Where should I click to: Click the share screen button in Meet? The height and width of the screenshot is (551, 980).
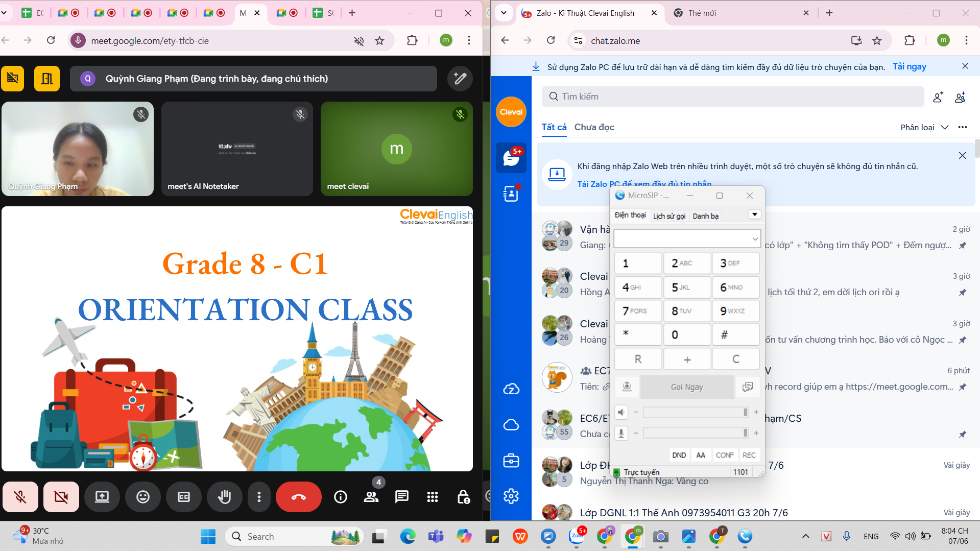pyautogui.click(x=102, y=496)
